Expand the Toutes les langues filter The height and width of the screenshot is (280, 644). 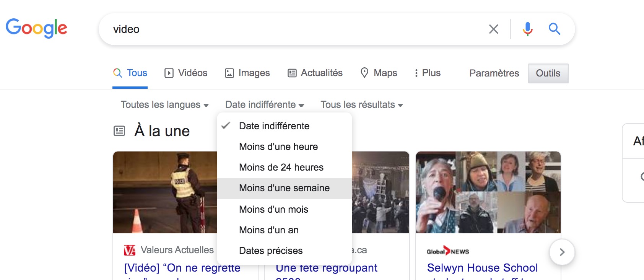coord(164,105)
